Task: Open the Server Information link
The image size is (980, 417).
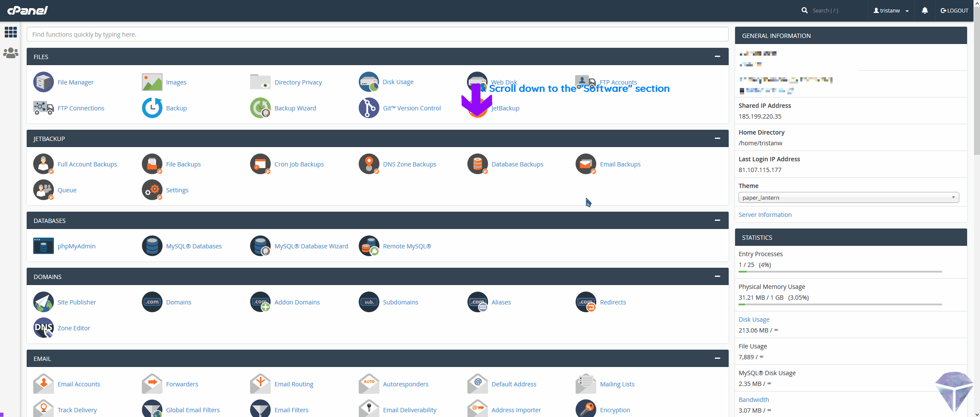Action: point(765,215)
